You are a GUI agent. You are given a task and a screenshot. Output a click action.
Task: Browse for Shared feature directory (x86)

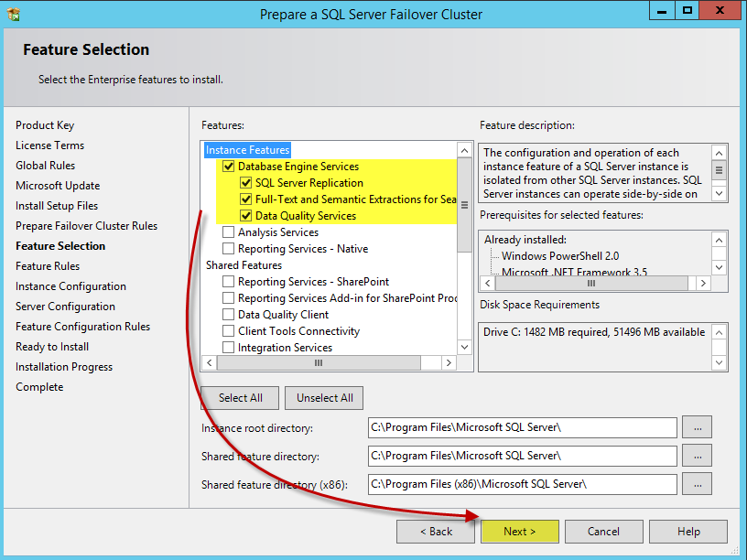click(697, 484)
